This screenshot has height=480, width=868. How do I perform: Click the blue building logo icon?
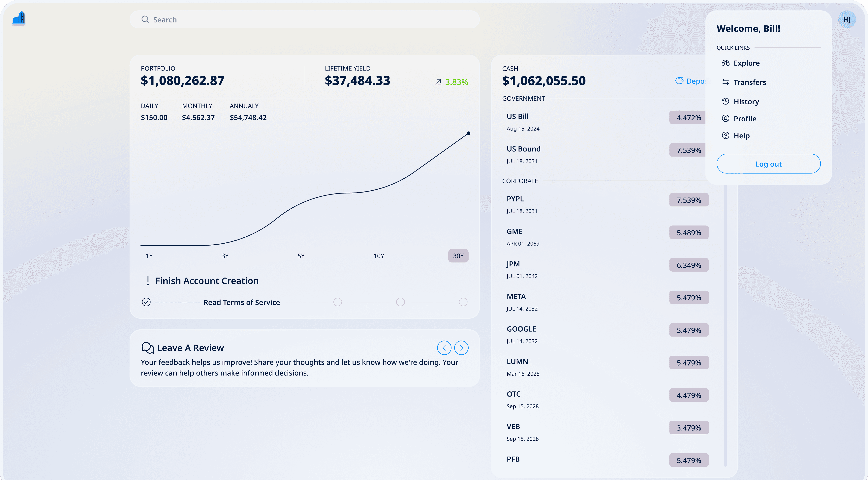coord(19,18)
